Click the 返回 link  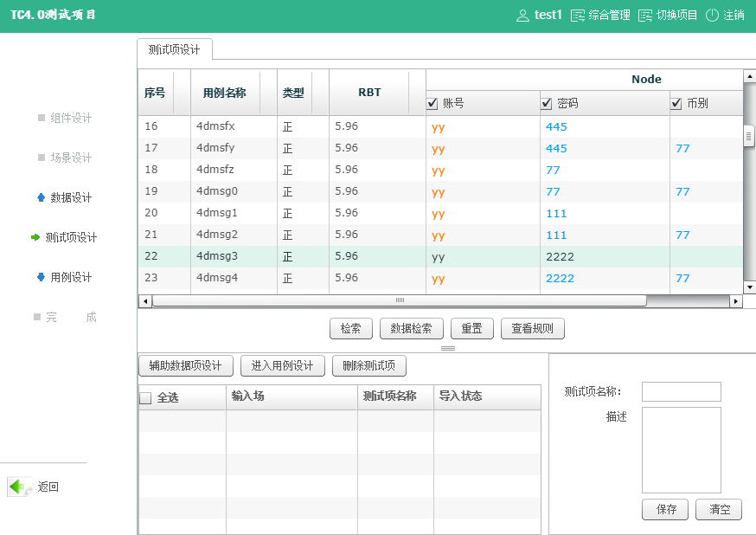point(48,487)
